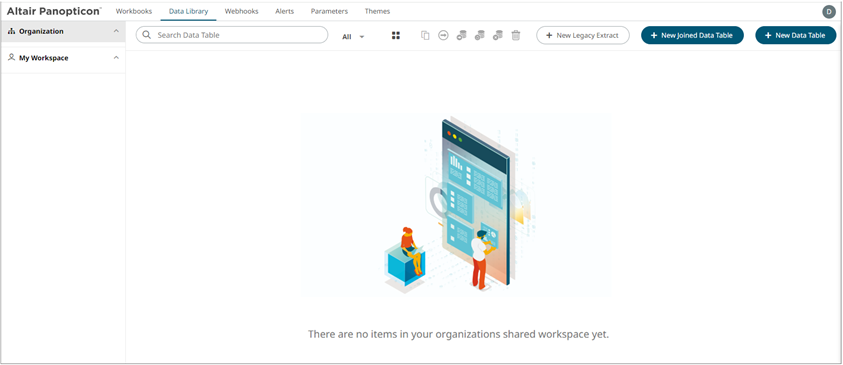This screenshot has width=843, height=365.
Task: Open the Webhooks tab
Action: tap(241, 11)
